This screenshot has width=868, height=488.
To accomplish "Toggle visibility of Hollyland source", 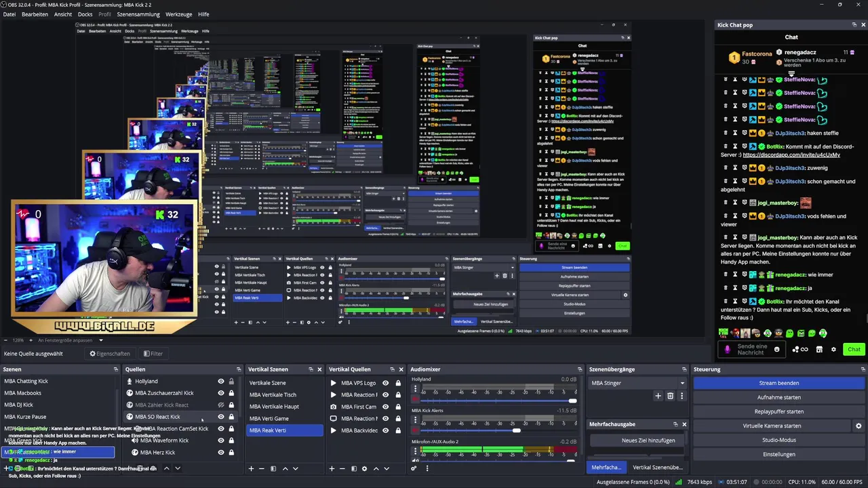I will [x=220, y=382].
